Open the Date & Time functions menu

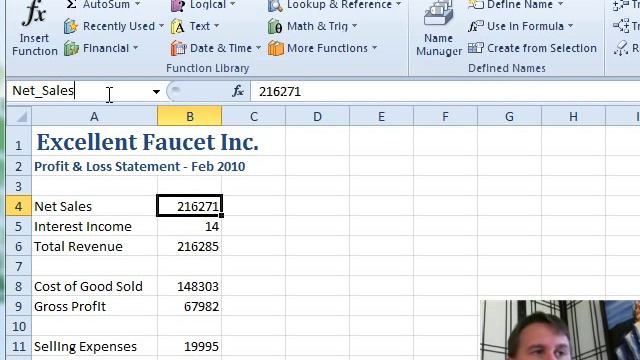216,48
